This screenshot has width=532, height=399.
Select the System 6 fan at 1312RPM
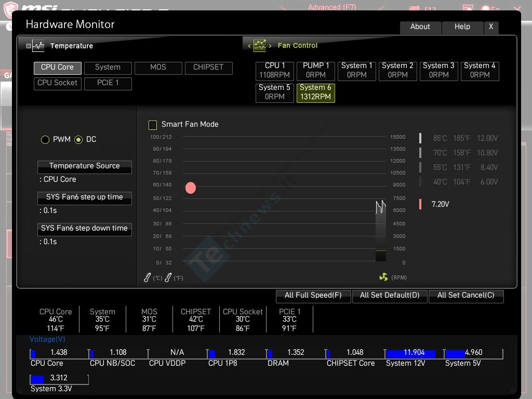pyautogui.click(x=315, y=93)
